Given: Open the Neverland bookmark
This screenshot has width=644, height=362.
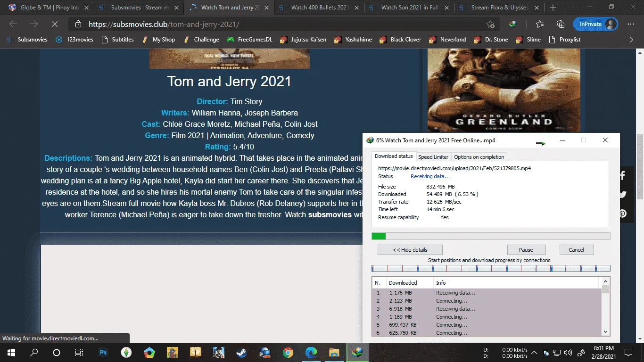Looking at the screenshot, I should pos(447,40).
